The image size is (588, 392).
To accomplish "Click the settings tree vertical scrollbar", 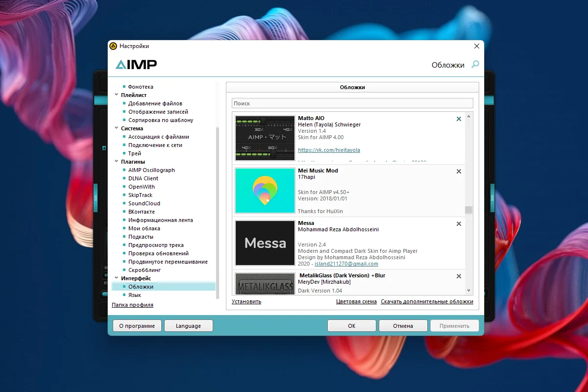I will (218, 212).
